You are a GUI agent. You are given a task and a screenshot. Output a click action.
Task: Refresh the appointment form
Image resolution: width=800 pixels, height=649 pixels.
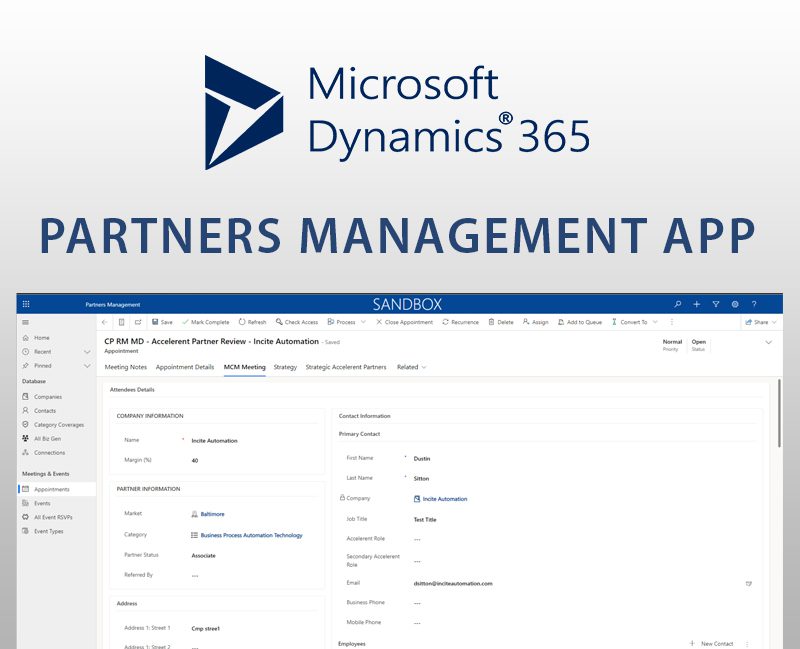(x=253, y=322)
